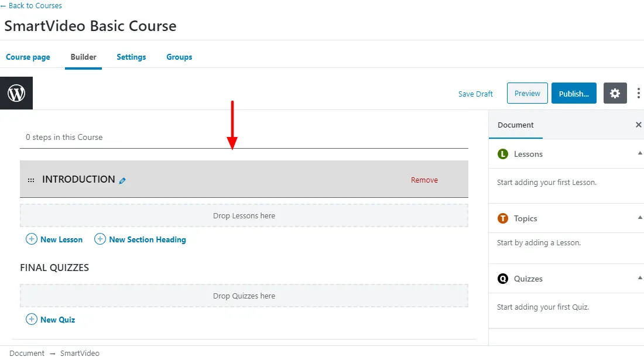
Task: Remove the INTRODUCTION section
Action: click(x=424, y=180)
